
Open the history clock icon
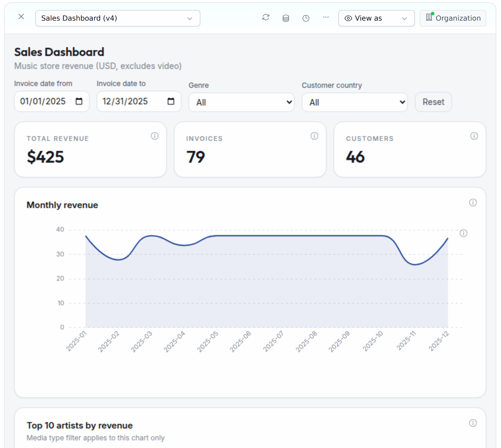(306, 18)
